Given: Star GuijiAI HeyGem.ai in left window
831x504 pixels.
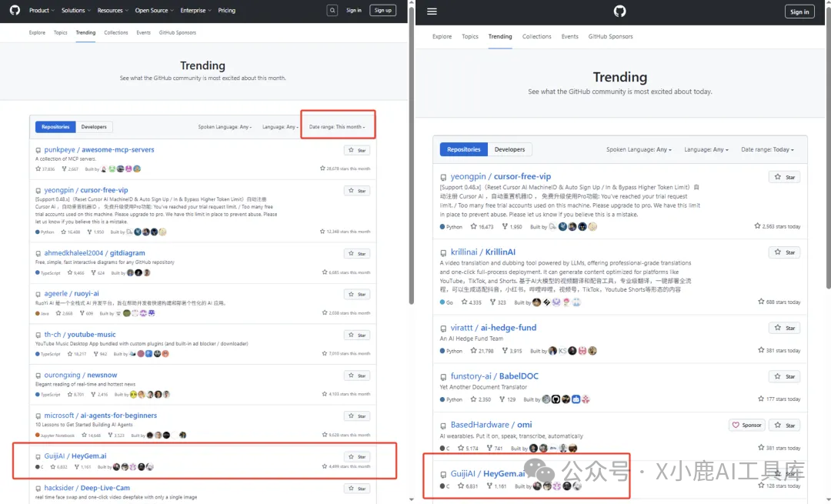Looking at the screenshot, I should point(357,456).
